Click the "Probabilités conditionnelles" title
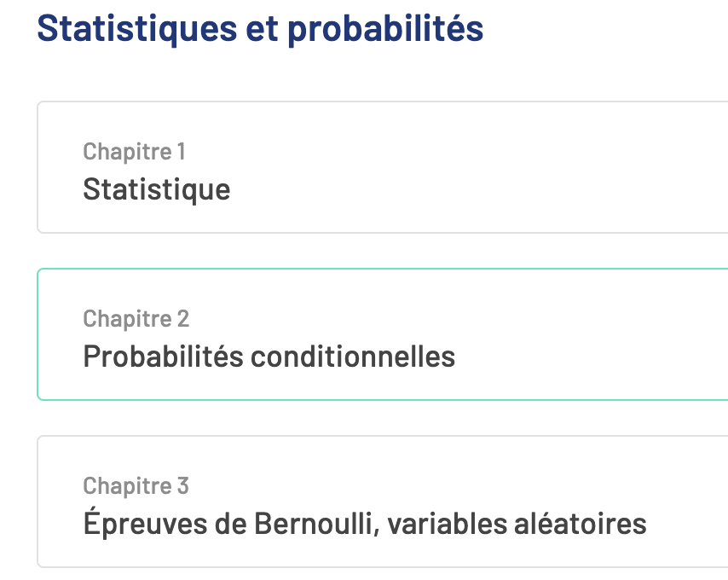This screenshot has height=580, width=728. point(269,356)
